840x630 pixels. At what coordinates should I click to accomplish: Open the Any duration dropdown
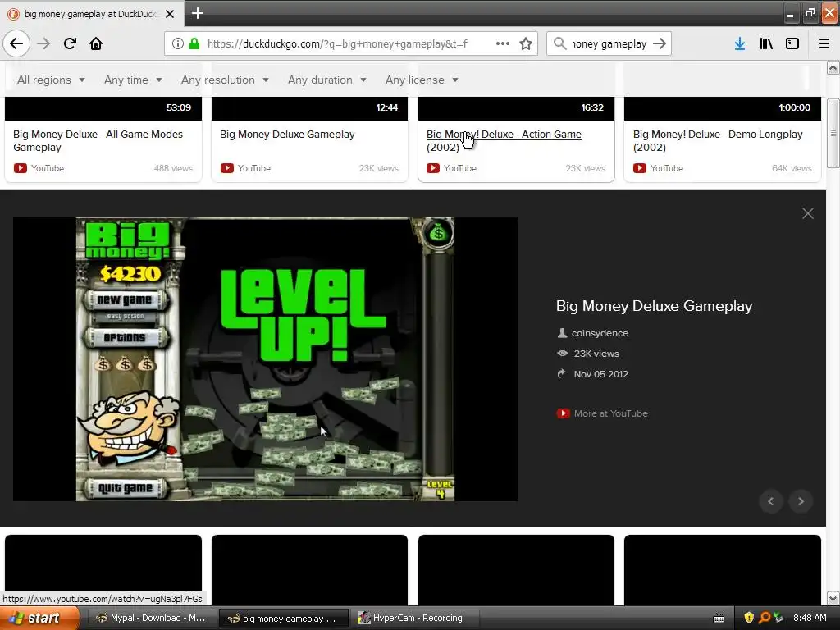click(x=326, y=80)
